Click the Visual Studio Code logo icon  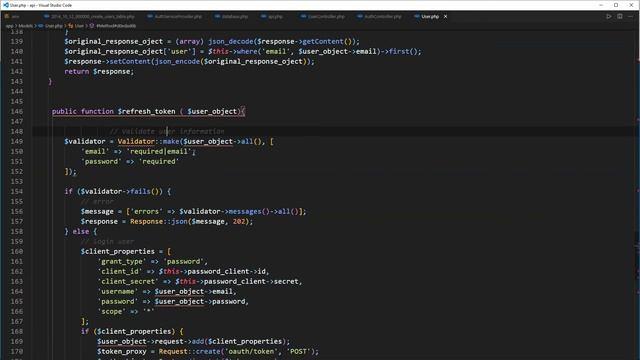6,5
